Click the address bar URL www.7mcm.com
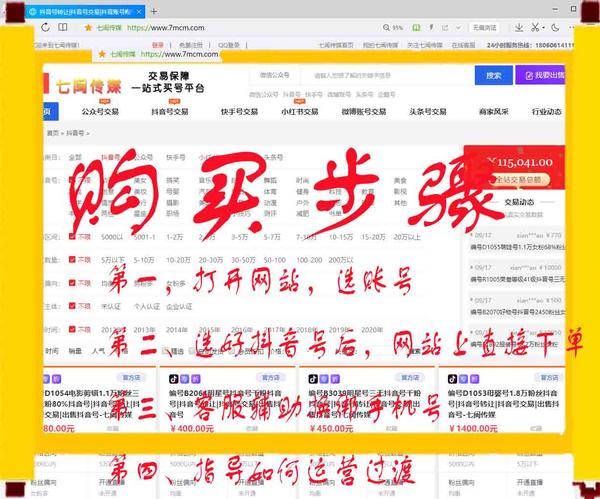The width and height of the screenshot is (600, 499). click(166, 28)
